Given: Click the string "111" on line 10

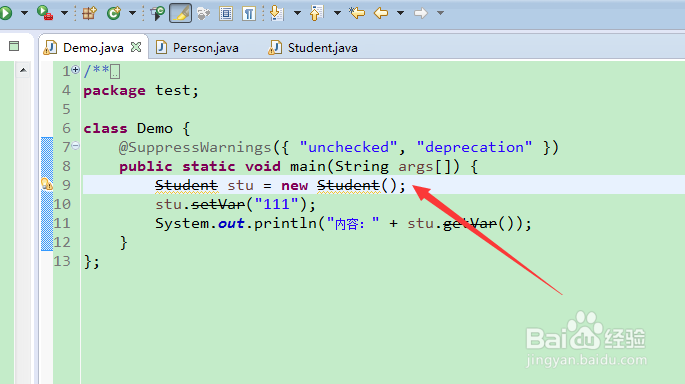Looking at the screenshot, I should (277, 204).
